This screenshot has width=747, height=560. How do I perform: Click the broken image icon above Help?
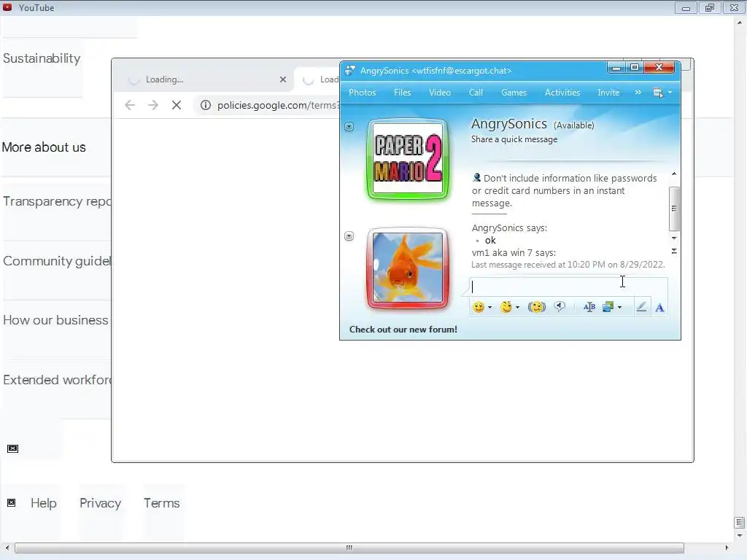[x=13, y=448]
